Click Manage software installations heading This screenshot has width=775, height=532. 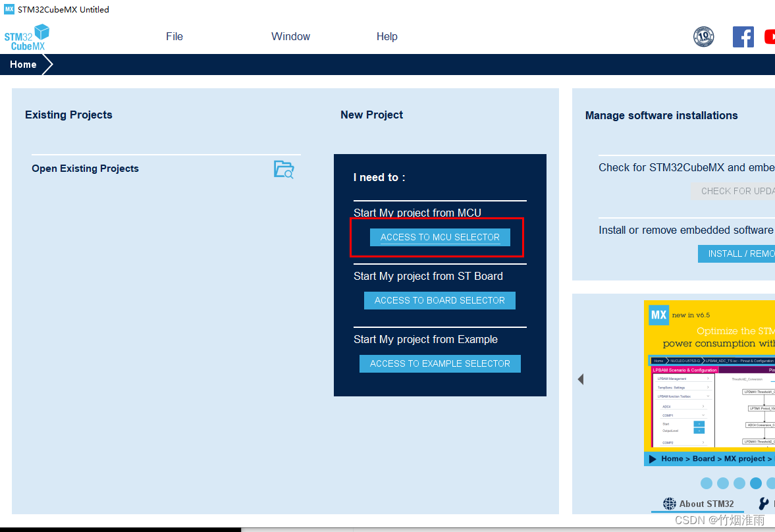(x=661, y=115)
